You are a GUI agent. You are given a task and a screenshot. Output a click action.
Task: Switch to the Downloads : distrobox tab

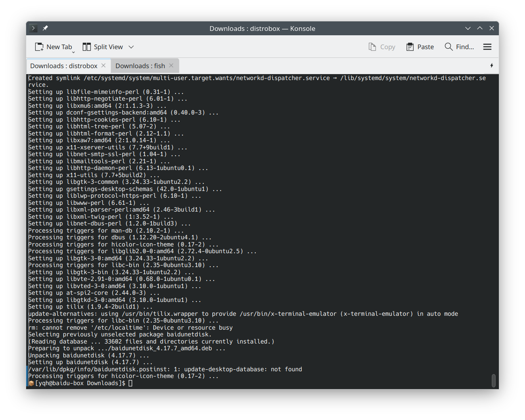(x=64, y=66)
